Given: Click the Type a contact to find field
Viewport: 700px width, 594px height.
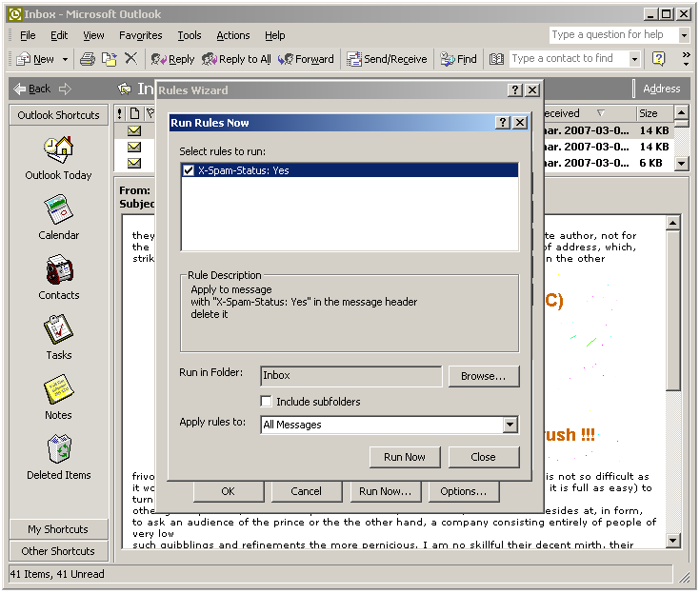Looking at the screenshot, I should click(x=569, y=58).
